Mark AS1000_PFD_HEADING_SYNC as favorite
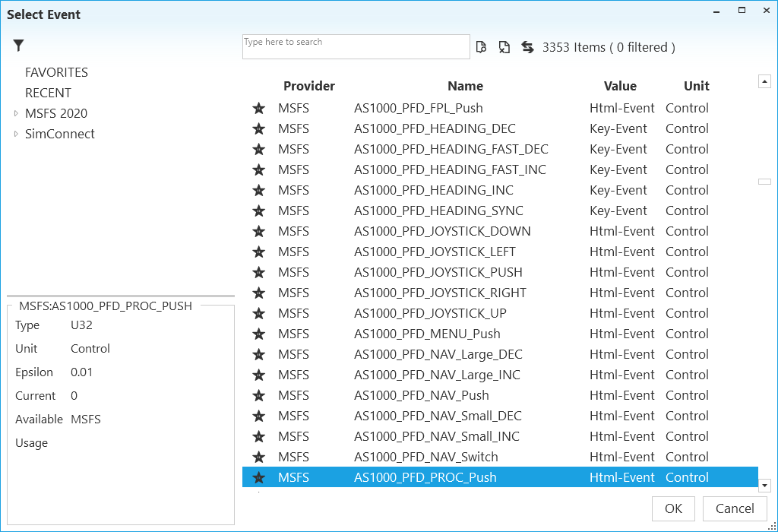 click(258, 211)
